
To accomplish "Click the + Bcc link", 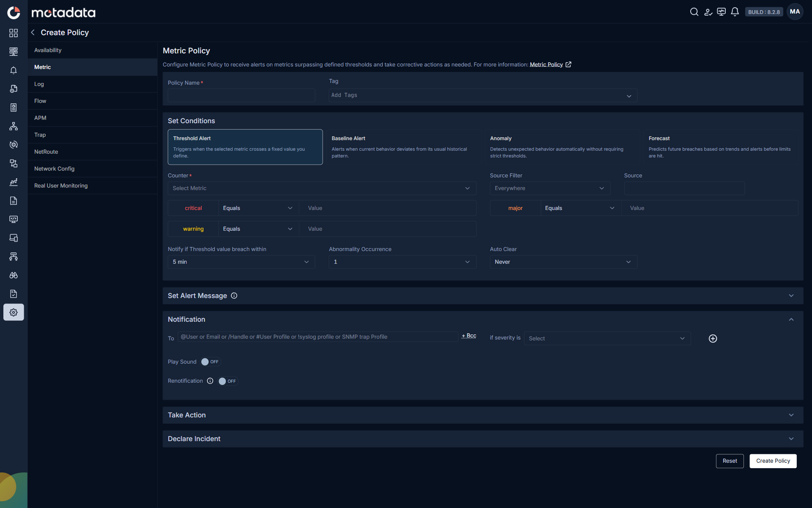I will pos(469,336).
